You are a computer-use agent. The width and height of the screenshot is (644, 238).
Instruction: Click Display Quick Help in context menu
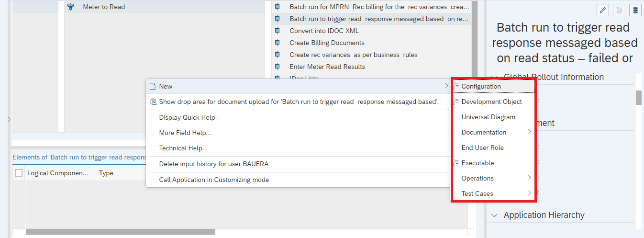click(187, 117)
